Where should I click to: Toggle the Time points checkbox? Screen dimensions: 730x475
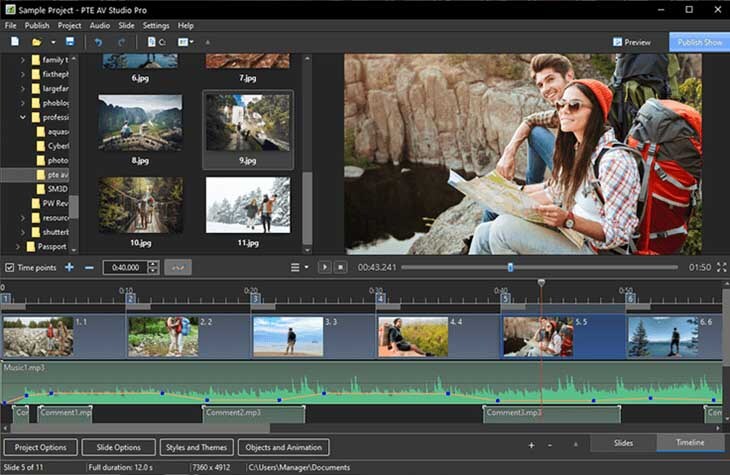pos(9,267)
